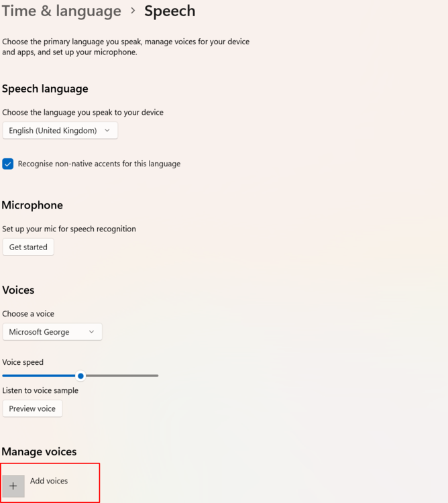Click the arrow on the English (United Kingdom) box
Screen dimensions: 448x503
pyautogui.click(x=107, y=131)
